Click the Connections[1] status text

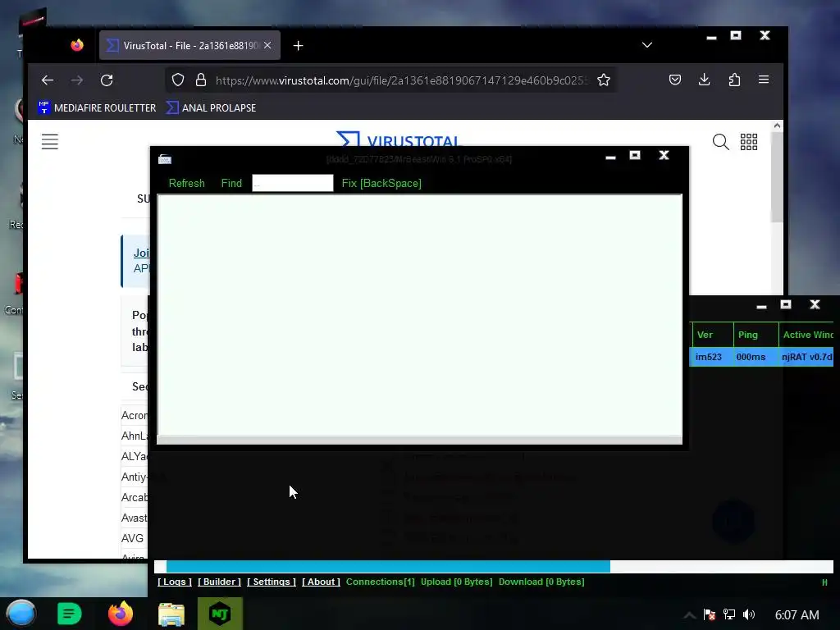click(381, 582)
